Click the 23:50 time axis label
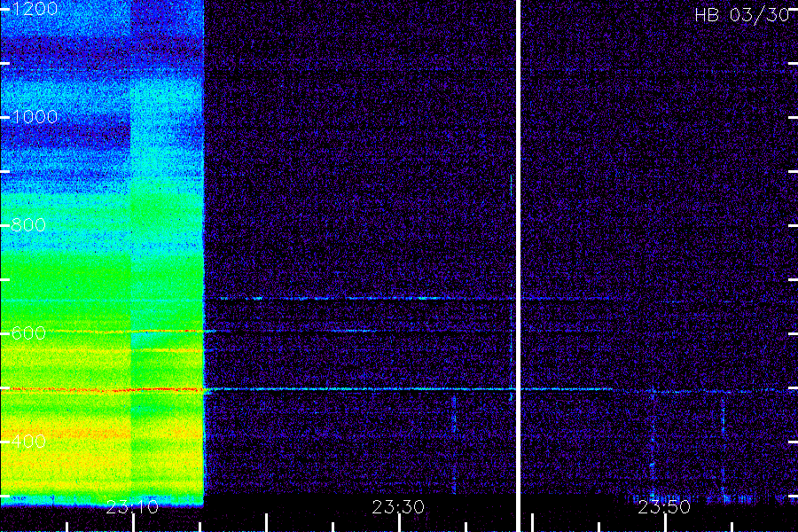798x532 pixels. [664, 507]
